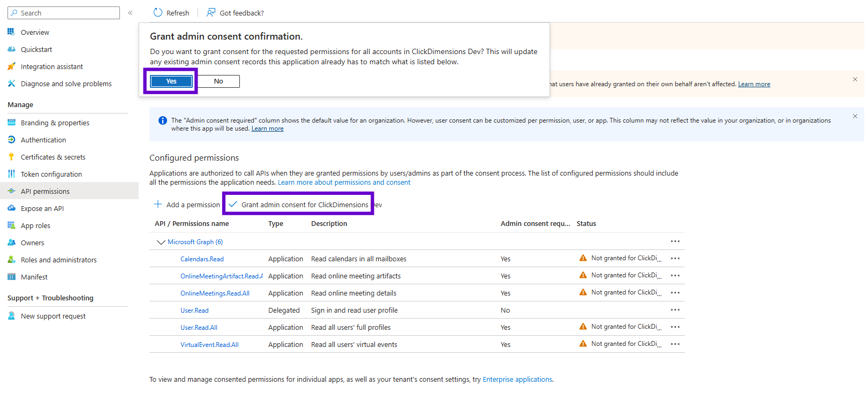Focus the Search input field
This screenshot has width=868, height=393.
[64, 13]
